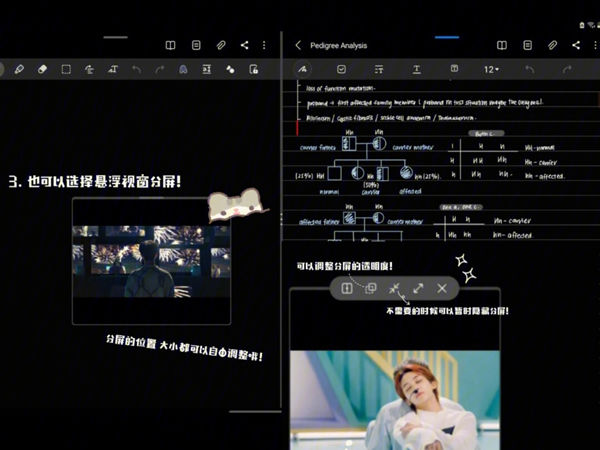Open more options menu in Pedigree Analysis
Image resolution: width=600 pixels, height=450 pixels.
click(594, 45)
